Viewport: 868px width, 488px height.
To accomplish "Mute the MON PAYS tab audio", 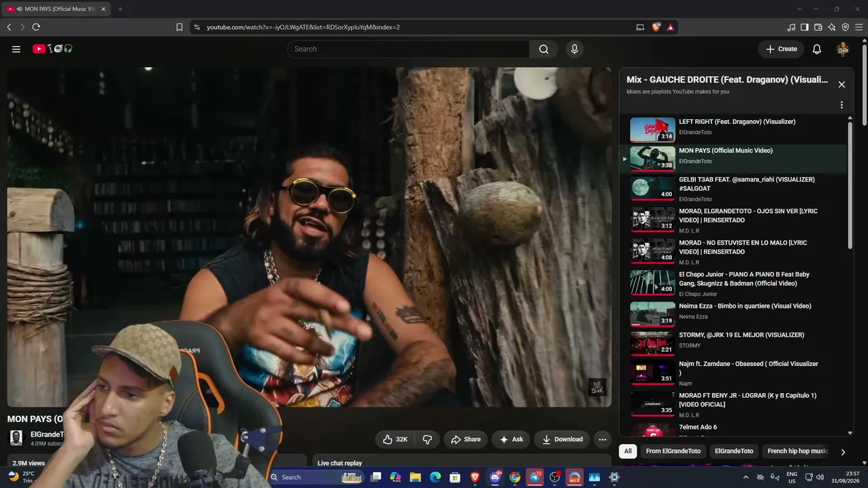I will 18,9.
